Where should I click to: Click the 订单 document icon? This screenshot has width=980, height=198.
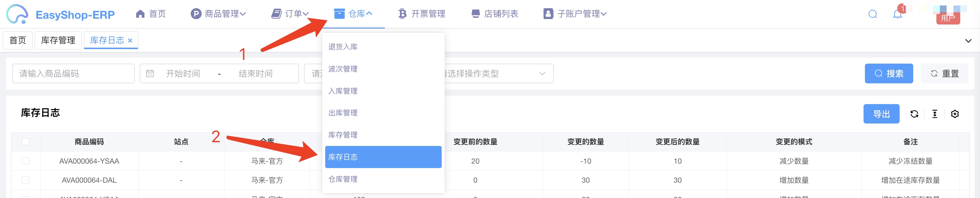(x=276, y=14)
